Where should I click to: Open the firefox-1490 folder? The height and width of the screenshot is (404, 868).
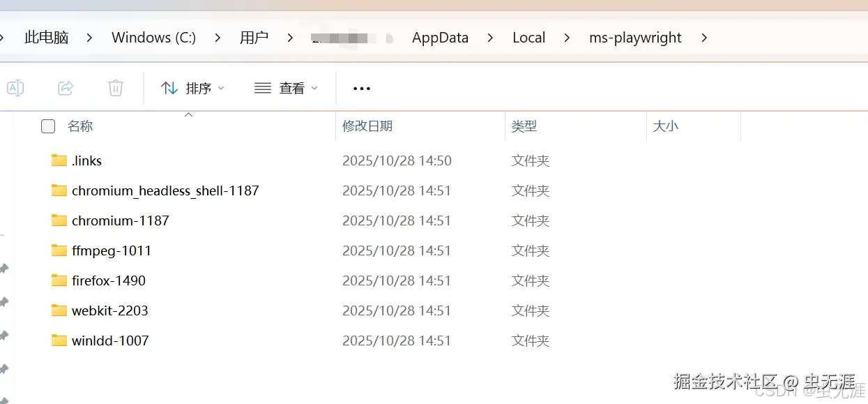[109, 280]
